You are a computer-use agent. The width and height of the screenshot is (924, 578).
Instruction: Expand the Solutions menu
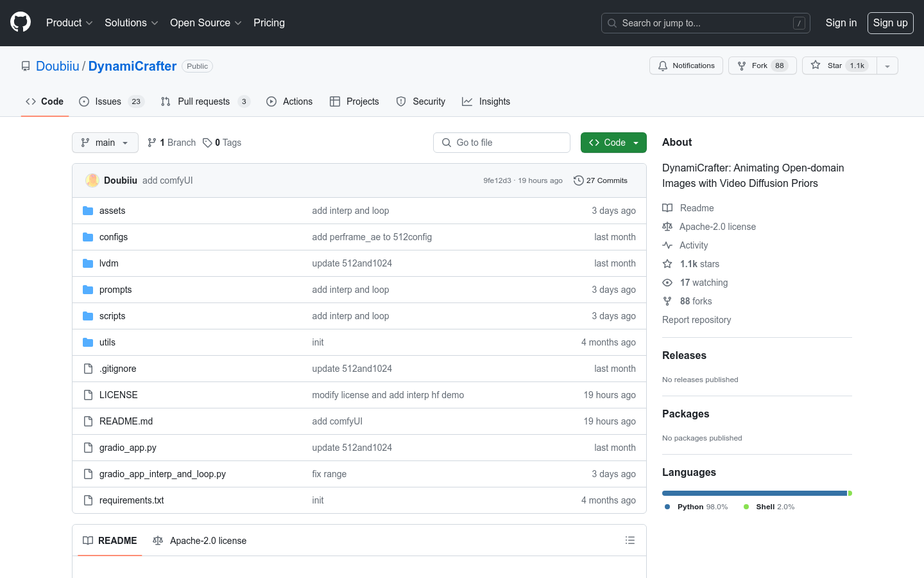pyautogui.click(x=131, y=22)
